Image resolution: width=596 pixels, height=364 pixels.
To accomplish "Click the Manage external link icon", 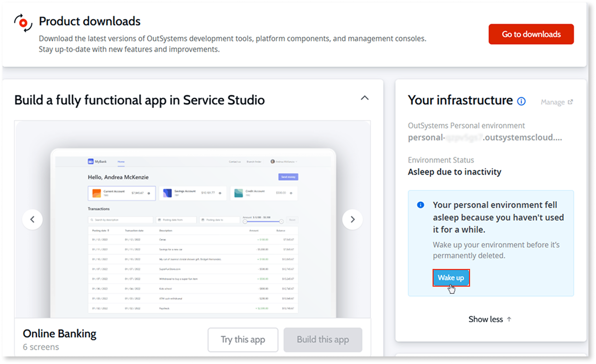I will point(570,102).
